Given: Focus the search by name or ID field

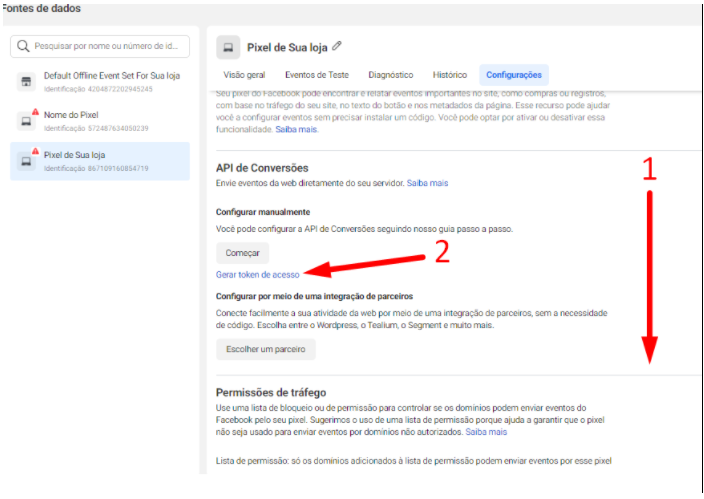Looking at the screenshot, I should pyautogui.click(x=100, y=46).
